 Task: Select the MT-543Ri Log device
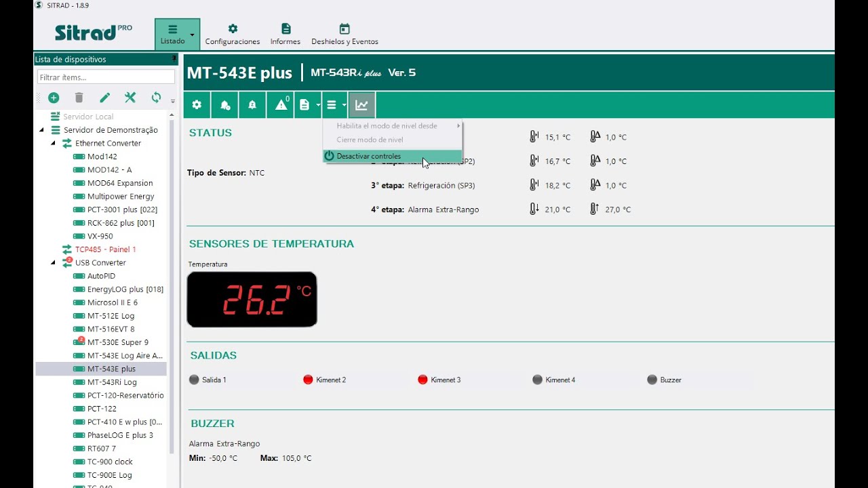[112, 382]
